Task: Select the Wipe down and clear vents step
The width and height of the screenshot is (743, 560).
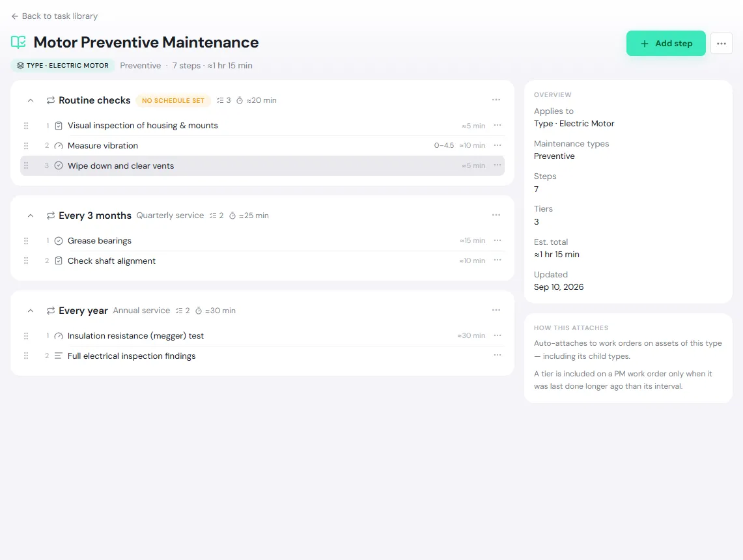Action: pos(262,166)
